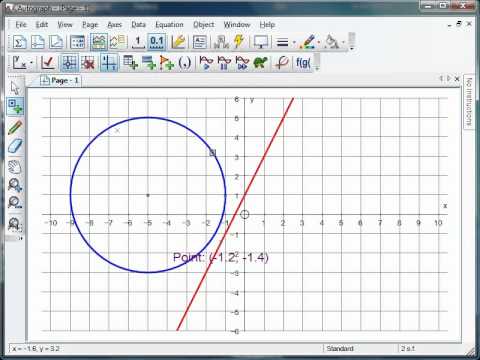
Task: Open the Object menu
Action: coord(204,25)
